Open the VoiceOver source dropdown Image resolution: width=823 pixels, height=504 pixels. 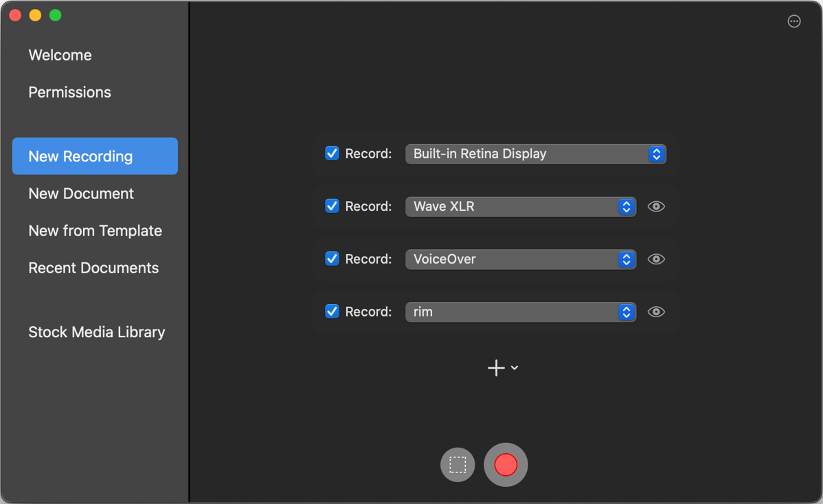point(520,260)
